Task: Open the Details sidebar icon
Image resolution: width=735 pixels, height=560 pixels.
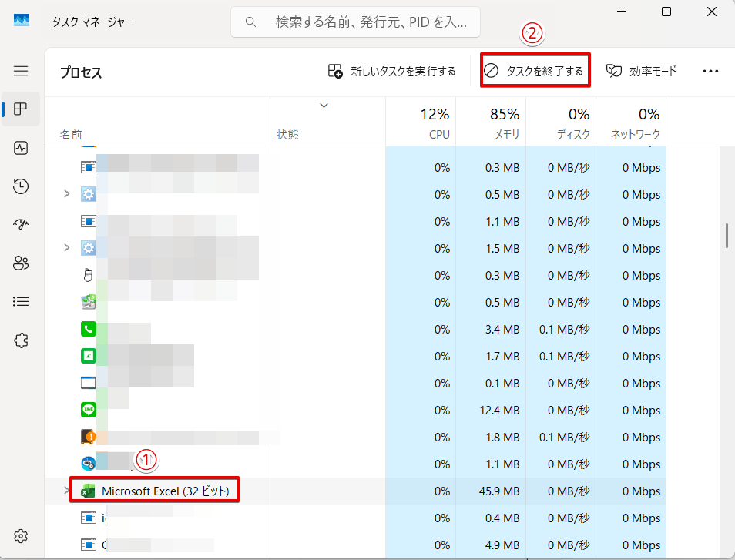Action: click(x=21, y=302)
